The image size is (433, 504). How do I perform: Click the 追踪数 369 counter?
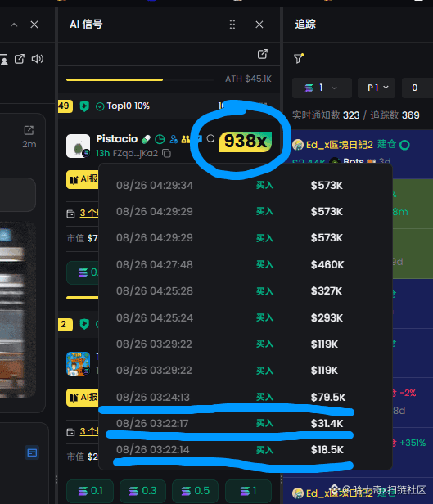coord(395,115)
